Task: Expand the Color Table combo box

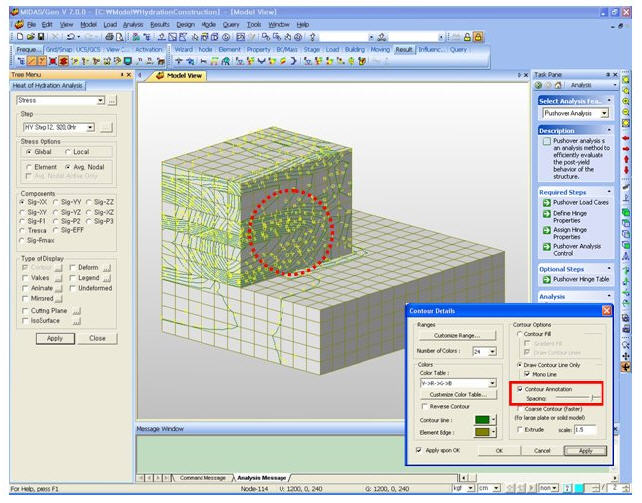Action: pyautogui.click(x=492, y=383)
